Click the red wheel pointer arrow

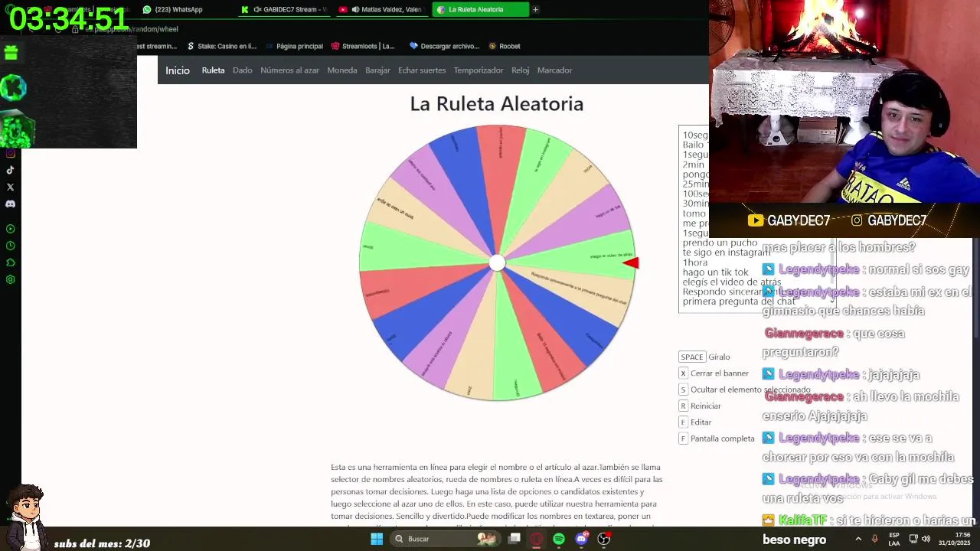point(630,263)
